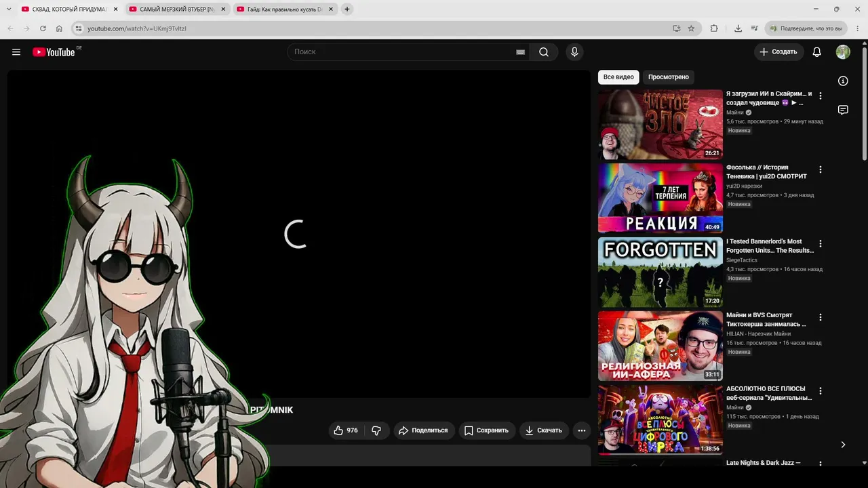Image resolution: width=868 pixels, height=488 pixels.
Task: Go to the YouTube home logo
Action: (54, 52)
